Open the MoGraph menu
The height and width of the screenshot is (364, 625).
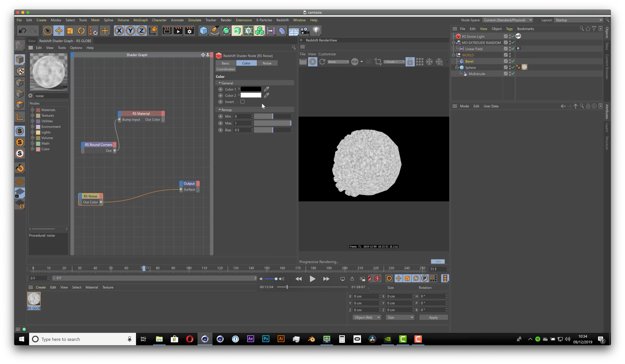[140, 20]
